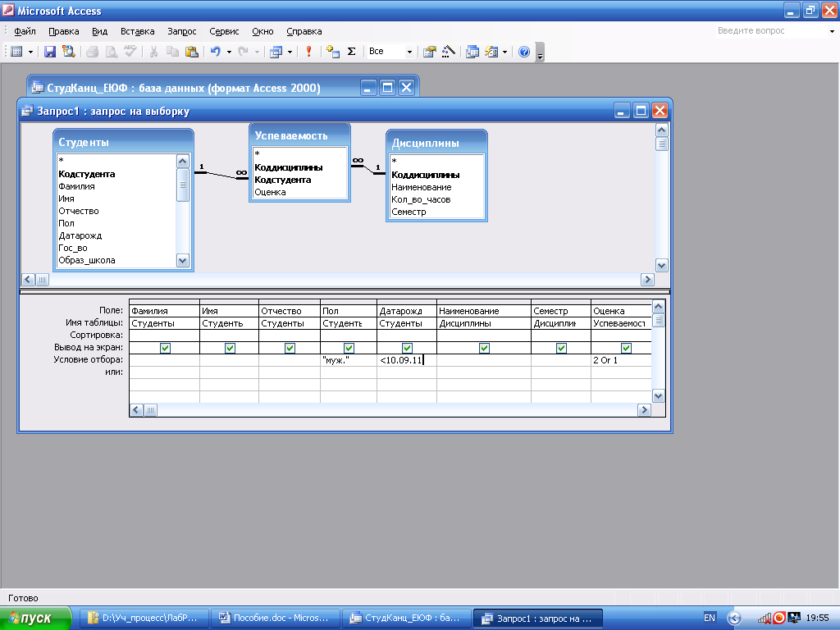Viewport: 840px width, 630px height.
Task: Open the datasheet View button in toolbar
Action: pyautogui.click(x=17, y=52)
